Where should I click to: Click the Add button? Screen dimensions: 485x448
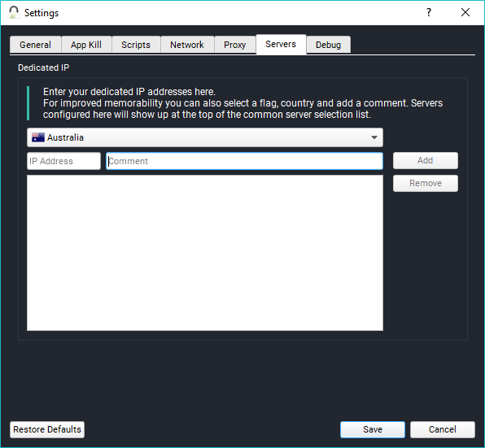(x=426, y=160)
